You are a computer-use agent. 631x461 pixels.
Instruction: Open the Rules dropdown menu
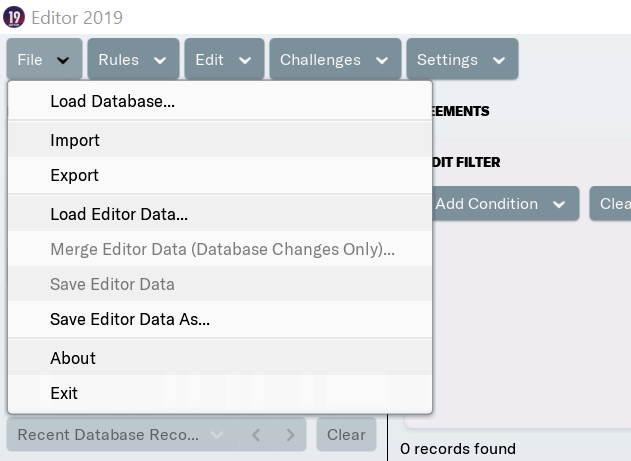point(133,60)
